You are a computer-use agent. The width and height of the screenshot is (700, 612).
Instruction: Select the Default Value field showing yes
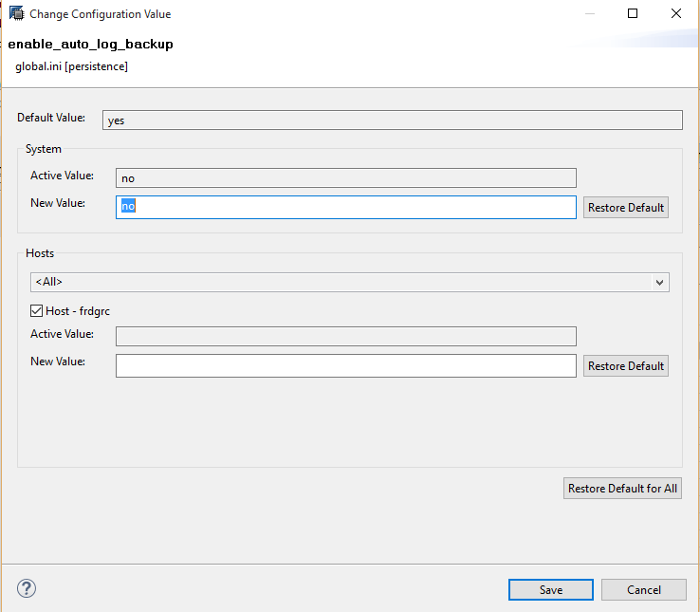[393, 121]
